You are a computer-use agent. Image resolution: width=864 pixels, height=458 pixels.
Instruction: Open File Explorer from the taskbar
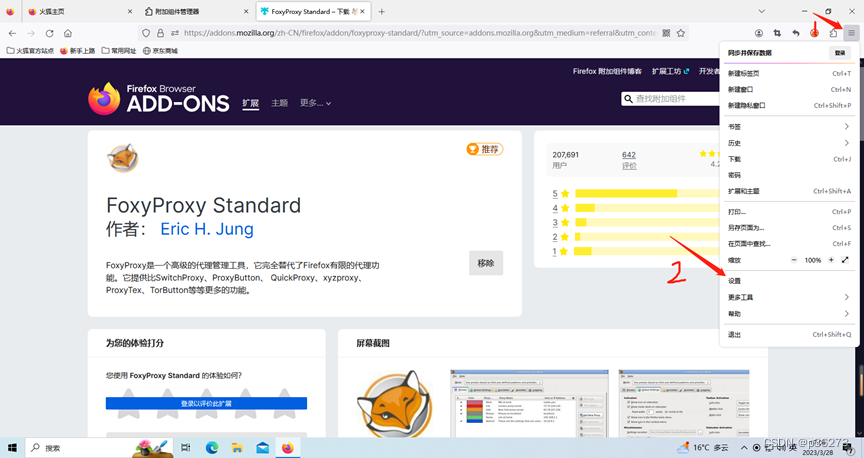[x=237, y=448]
